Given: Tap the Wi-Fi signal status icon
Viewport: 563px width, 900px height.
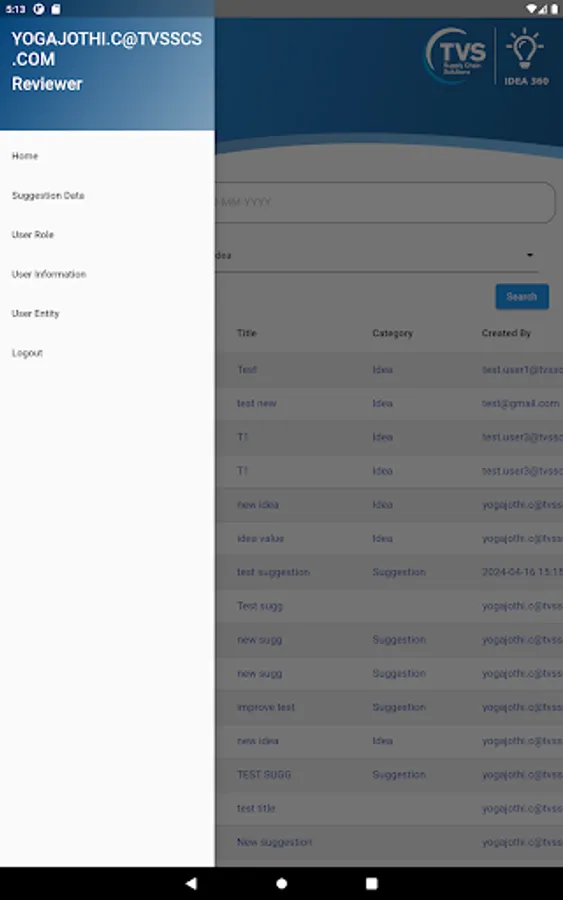Looking at the screenshot, I should pos(531,9).
